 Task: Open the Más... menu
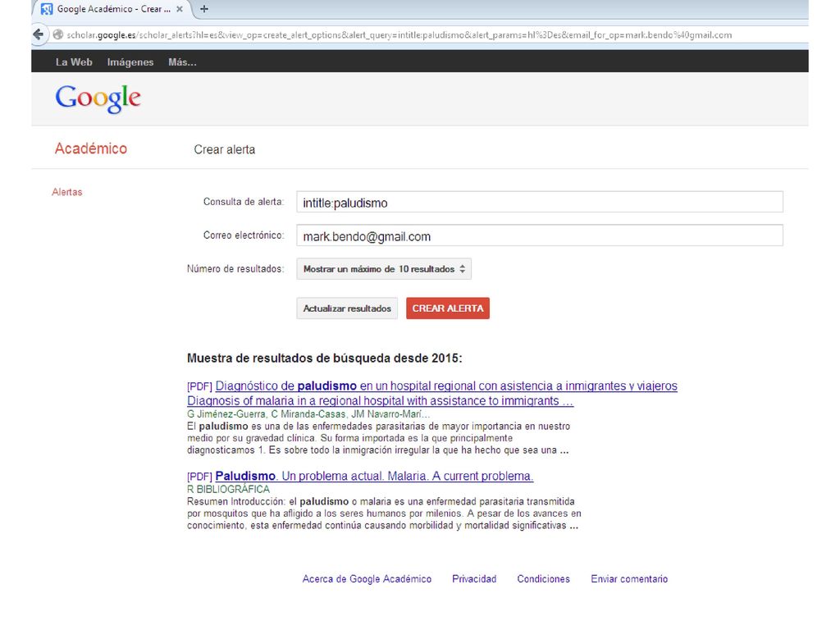click(x=182, y=62)
